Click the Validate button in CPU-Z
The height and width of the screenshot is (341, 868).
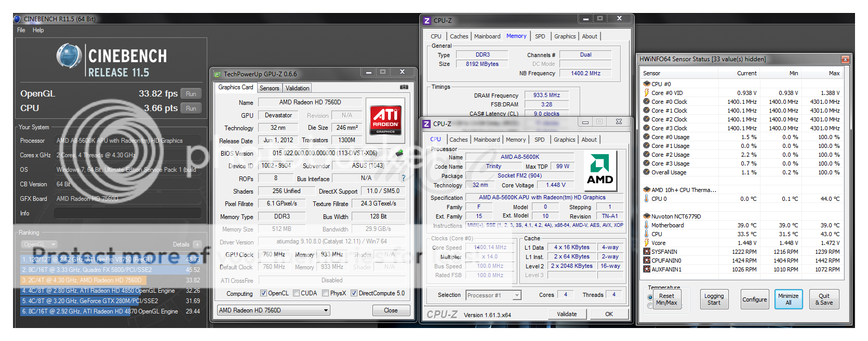(567, 314)
